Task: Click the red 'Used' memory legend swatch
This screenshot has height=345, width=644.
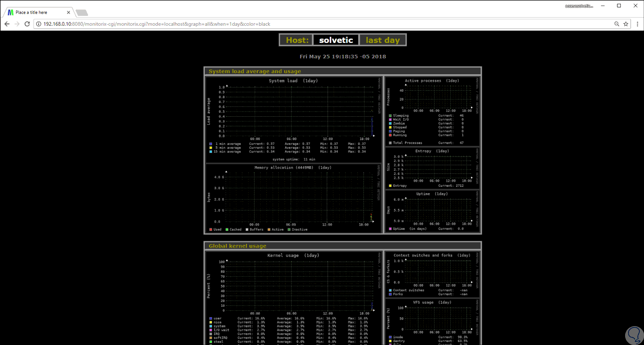Action: click(211, 230)
